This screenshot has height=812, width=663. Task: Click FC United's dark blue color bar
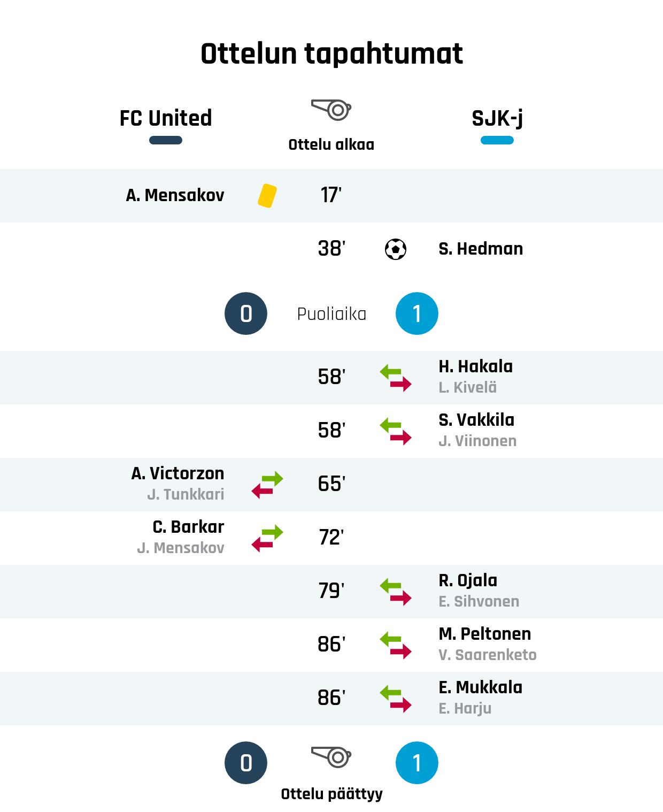166,141
